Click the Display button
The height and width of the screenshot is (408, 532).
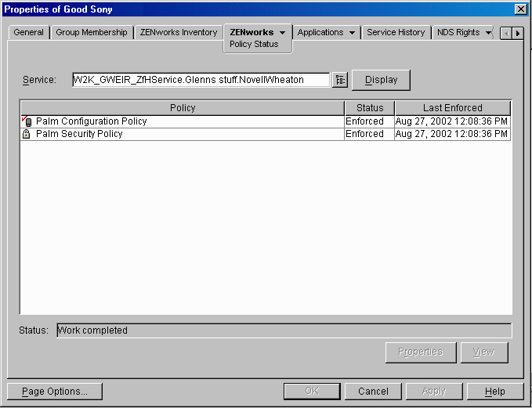[381, 80]
